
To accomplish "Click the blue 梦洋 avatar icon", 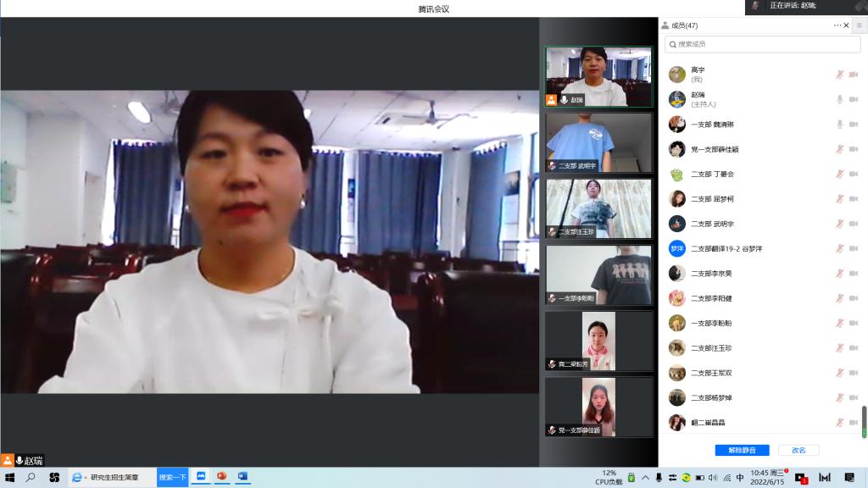I will click(x=676, y=248).
